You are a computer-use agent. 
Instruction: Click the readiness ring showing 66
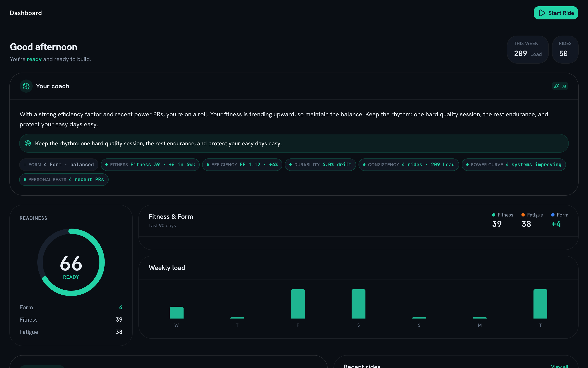pos(71,262)
